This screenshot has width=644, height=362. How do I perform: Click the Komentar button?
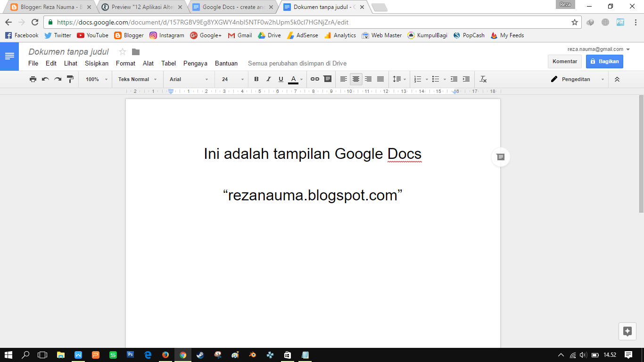[x=564, y=61]
